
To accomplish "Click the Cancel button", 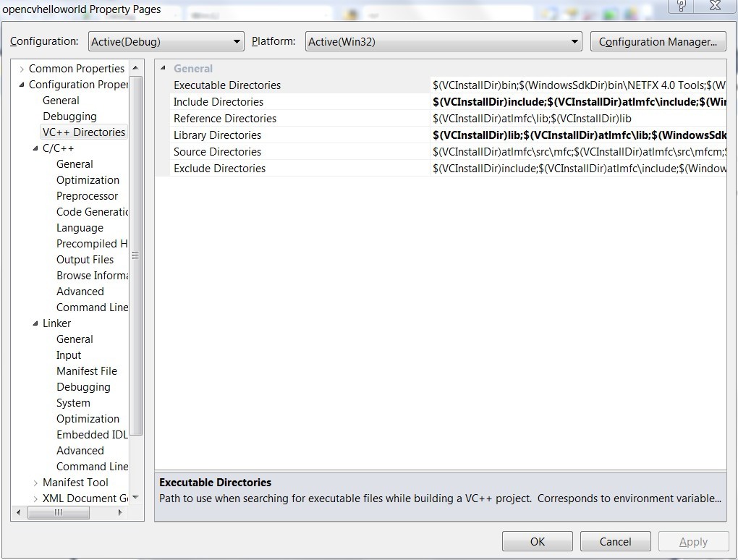I will point(615,540).
